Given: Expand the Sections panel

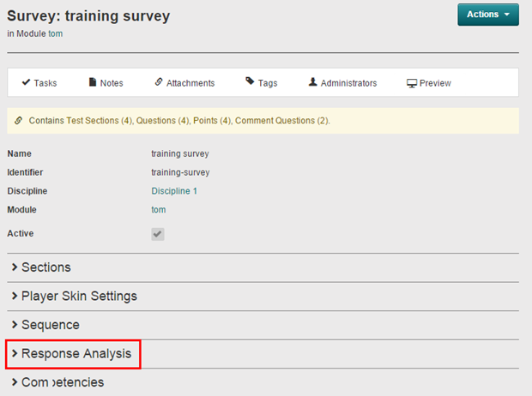Looking at the screenshot, I should tap(45, 267).
